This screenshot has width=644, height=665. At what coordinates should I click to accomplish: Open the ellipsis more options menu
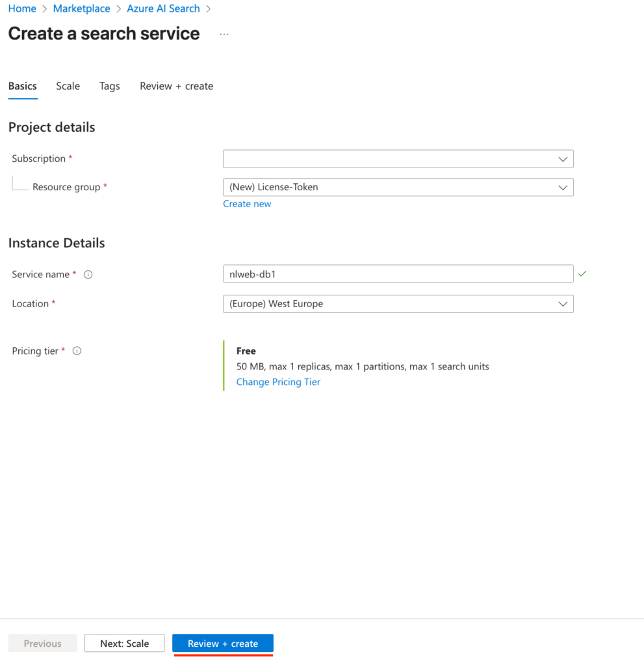(x=224, y=34)
